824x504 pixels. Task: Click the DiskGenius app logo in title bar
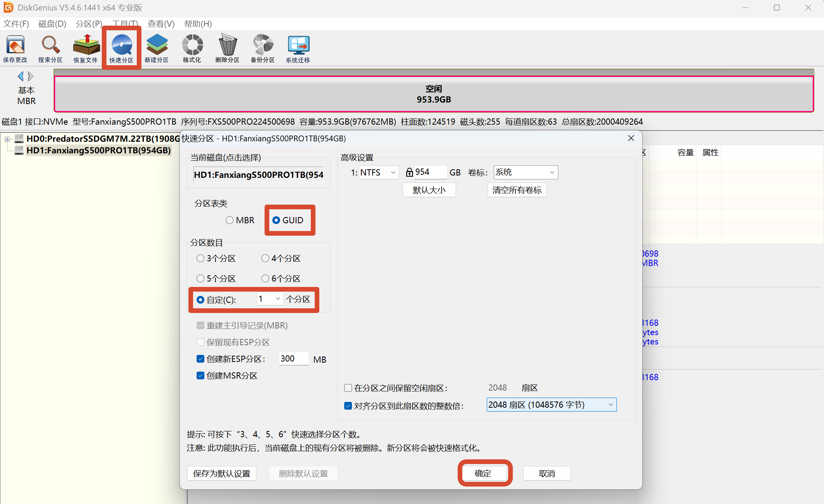(8, 8)
